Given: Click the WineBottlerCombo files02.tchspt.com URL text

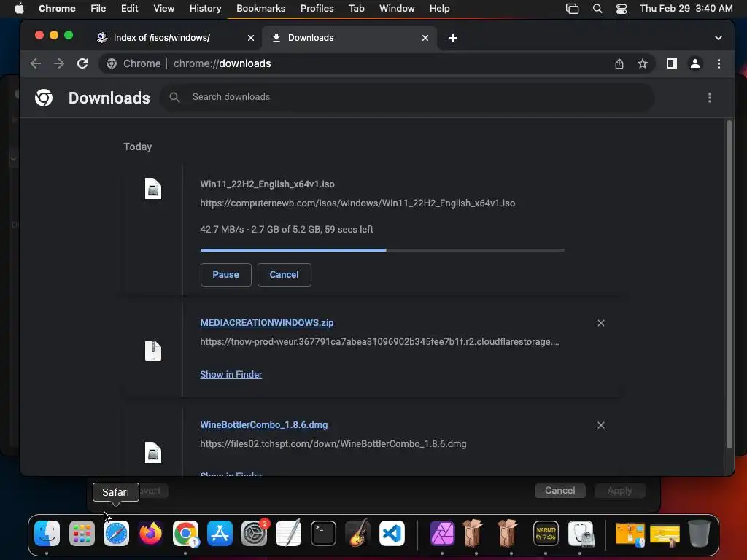Looking at the screenshot, I should pos(333,444).
